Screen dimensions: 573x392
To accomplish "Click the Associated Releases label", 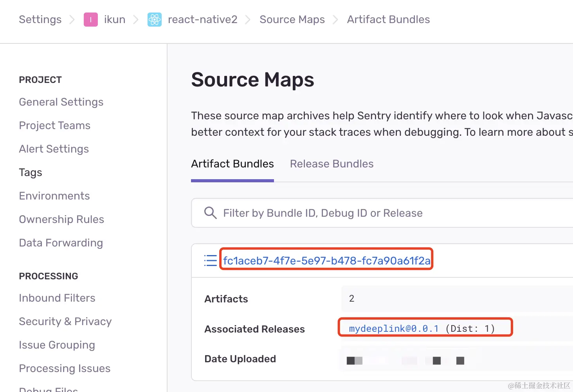I will click(x=254, y=329).
